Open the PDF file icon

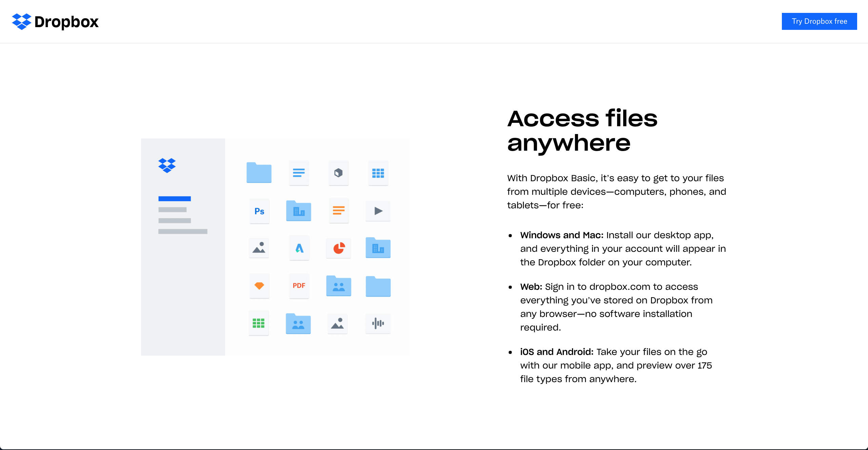299,286
